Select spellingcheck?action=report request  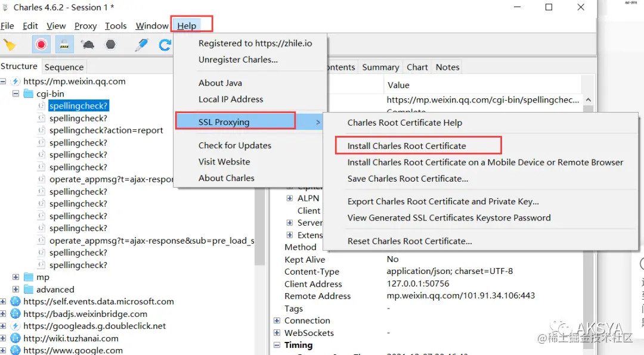[x=106, y=130]
